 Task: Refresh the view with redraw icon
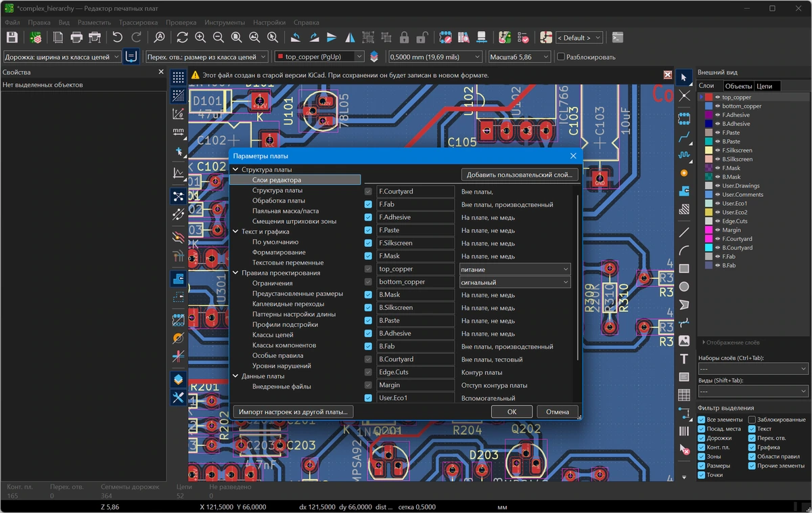tap(183, 38)
